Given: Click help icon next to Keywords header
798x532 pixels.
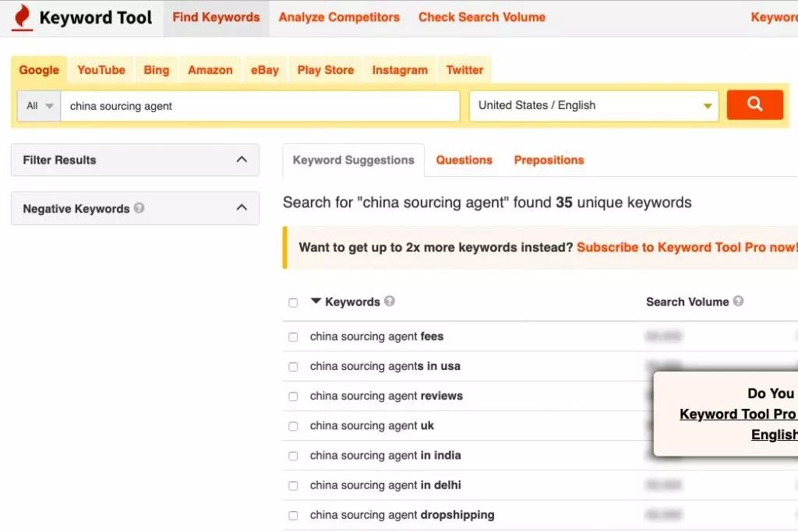Looking at the screenshot, I should (x=390, y=301).
